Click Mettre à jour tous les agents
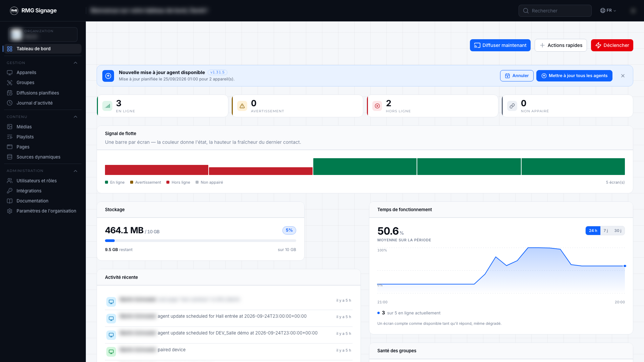Screen dimensions: 644x362 pos(574,76)
